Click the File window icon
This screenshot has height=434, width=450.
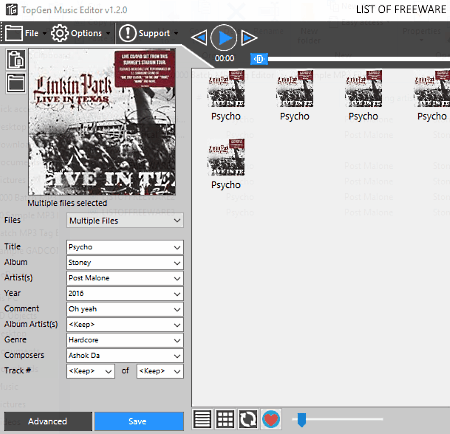coord(14,33)
